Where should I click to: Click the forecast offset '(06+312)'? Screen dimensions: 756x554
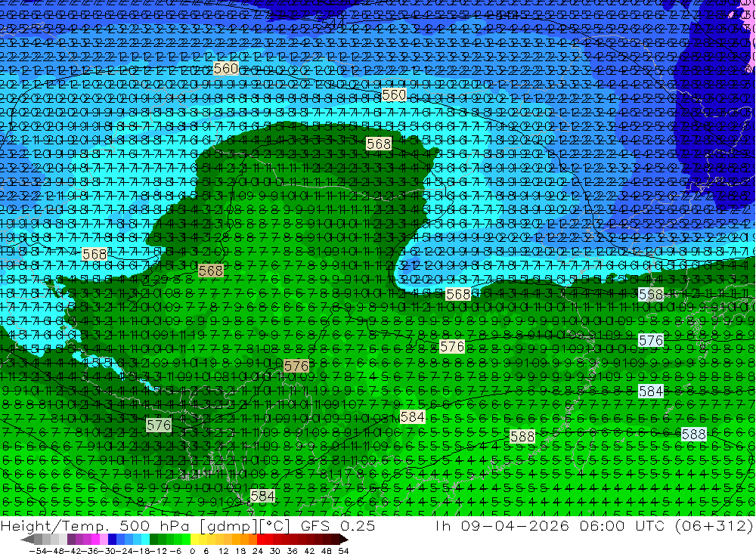(714, 525)
